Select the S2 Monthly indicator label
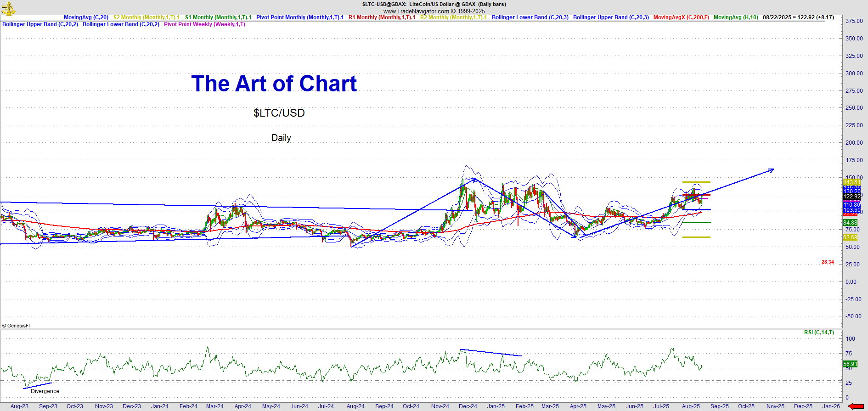 click(147, 17)
